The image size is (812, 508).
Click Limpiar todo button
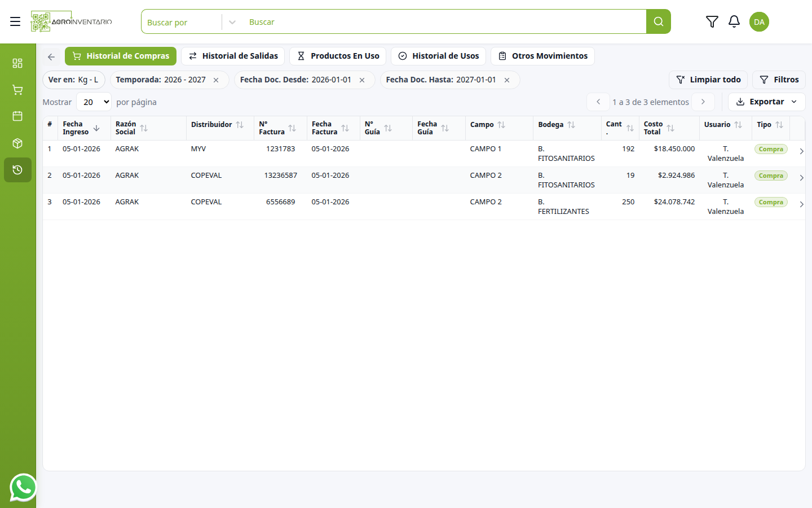tap(708, 80)
